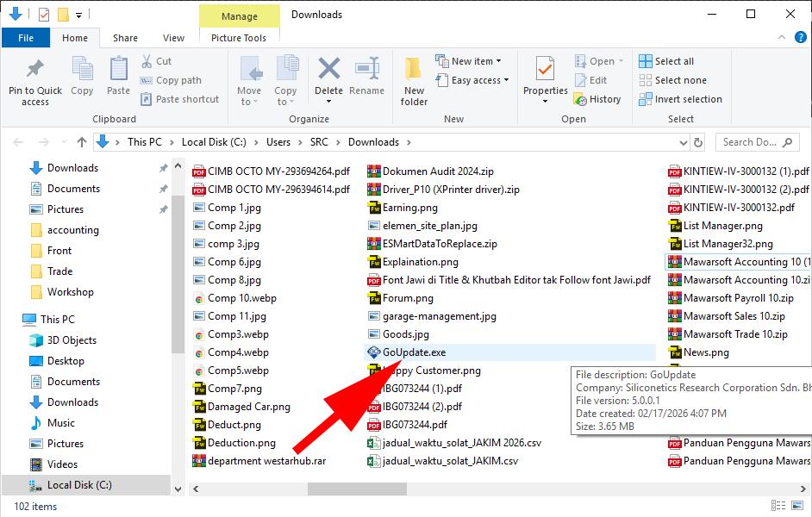
Task: Switch to the Share ribbon tab
Action: [x=125, y=38]
